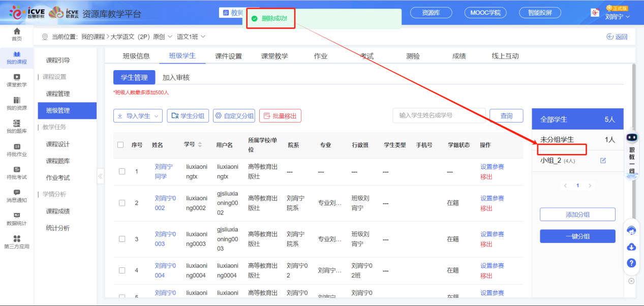Switch to 加入审核 tab
The width and height of the screenshot is (644, 306).
coord(176,77)
